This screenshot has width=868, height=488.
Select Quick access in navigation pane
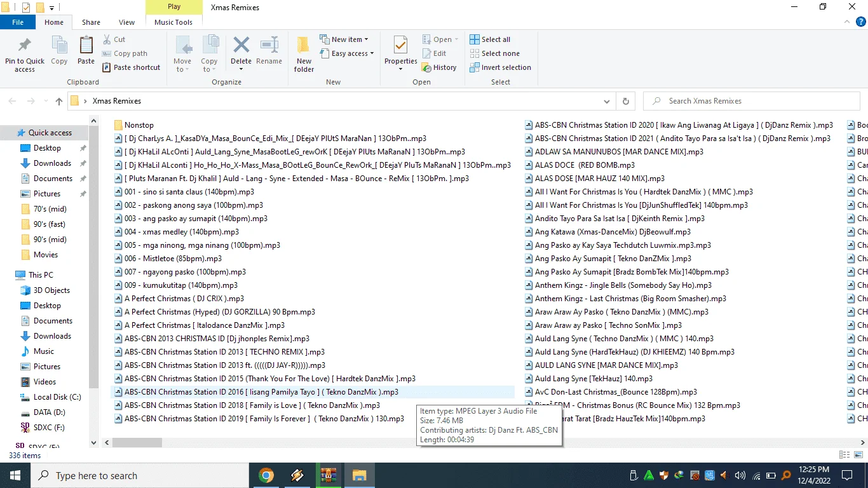pyautogui.click(x=44, y=133)
